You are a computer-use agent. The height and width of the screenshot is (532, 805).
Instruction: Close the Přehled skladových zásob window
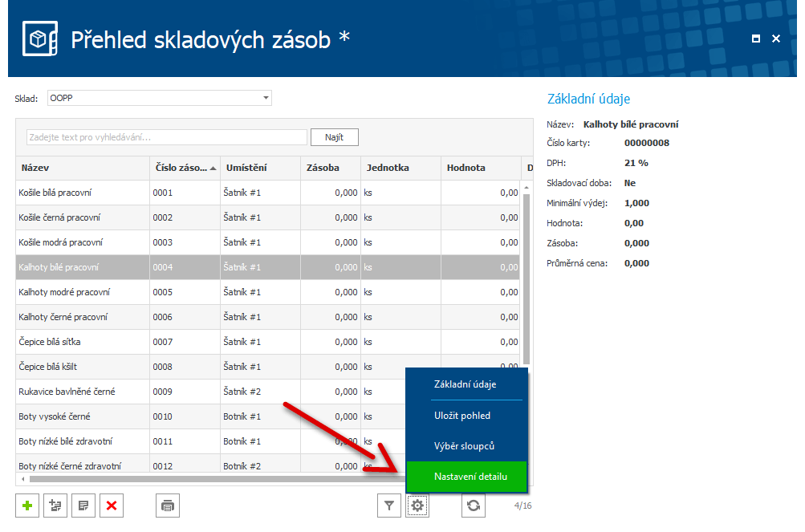pyautogui.click(x=776, y=39)
